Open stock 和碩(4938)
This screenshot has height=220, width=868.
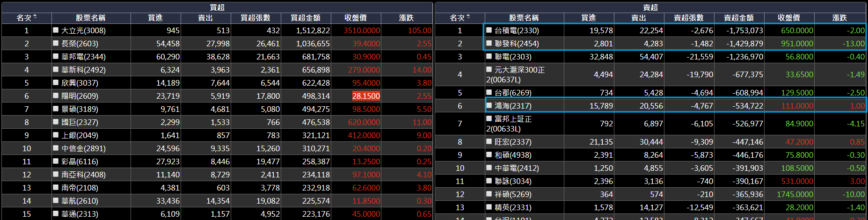pyautogui.click(x=513, y=155)
